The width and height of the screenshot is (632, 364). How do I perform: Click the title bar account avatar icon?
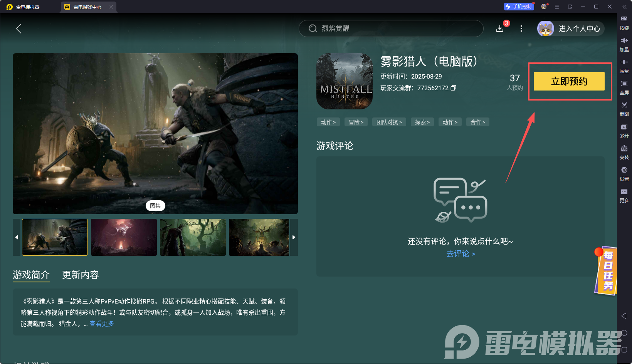[544, 7]
